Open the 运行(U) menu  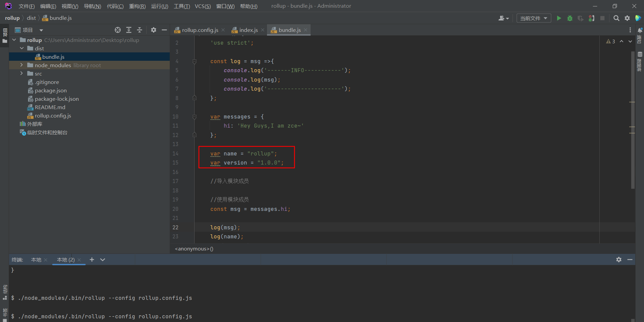click(160, 6)
